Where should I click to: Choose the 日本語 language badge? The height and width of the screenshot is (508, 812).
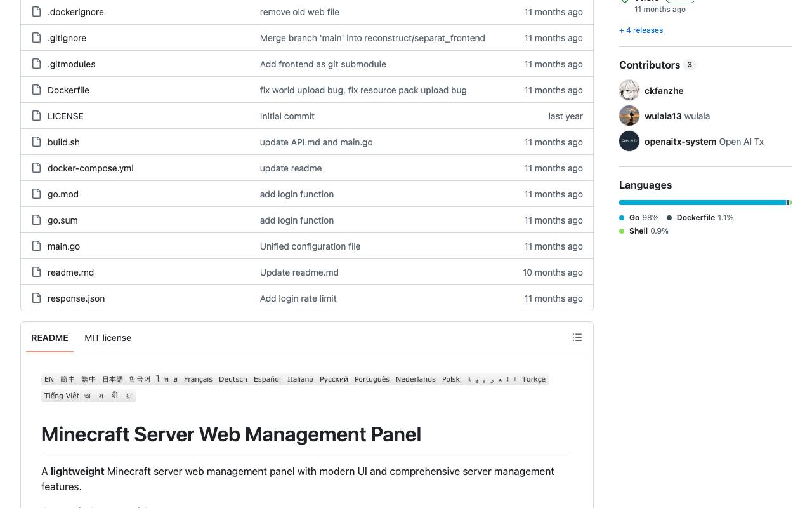(112, 379)
